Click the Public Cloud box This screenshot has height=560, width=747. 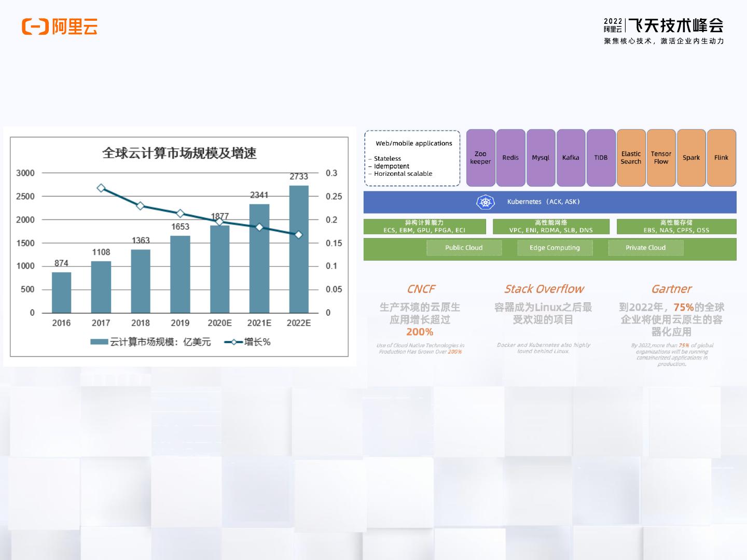(464, 248)
